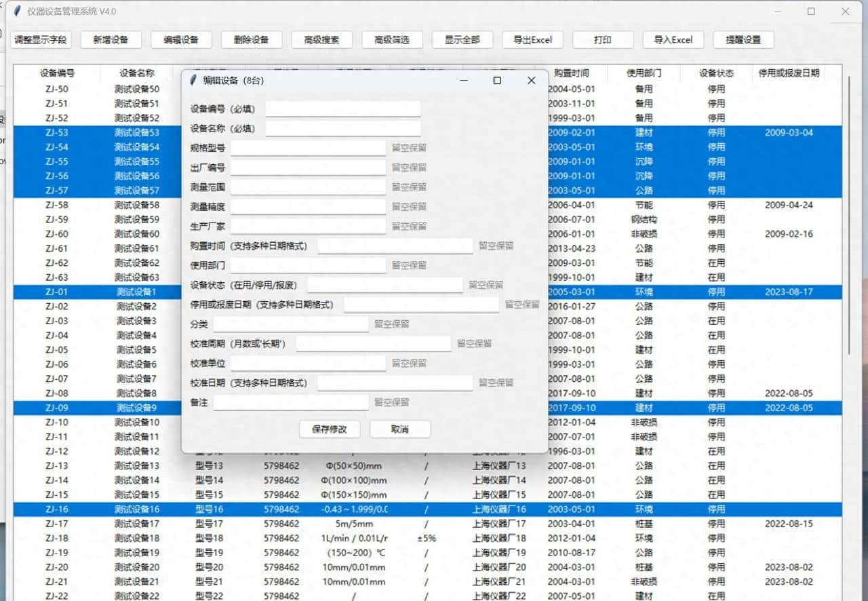Image resolution: width=868 pixels, height=601 pixels.
Task: Click inside the 备注 remarks field
Action: coord(290,402)
